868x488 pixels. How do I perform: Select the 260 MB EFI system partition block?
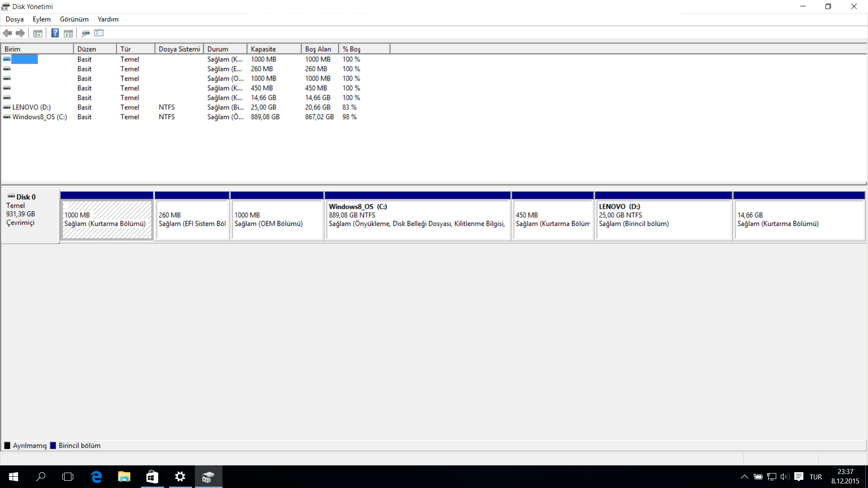(x=192, y=220)
